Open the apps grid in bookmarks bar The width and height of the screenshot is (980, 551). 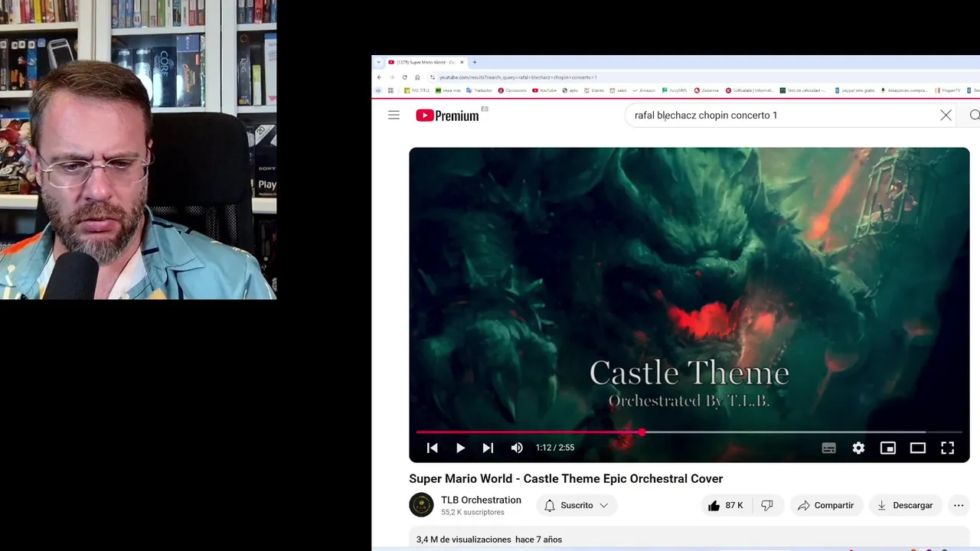[390, 90]
